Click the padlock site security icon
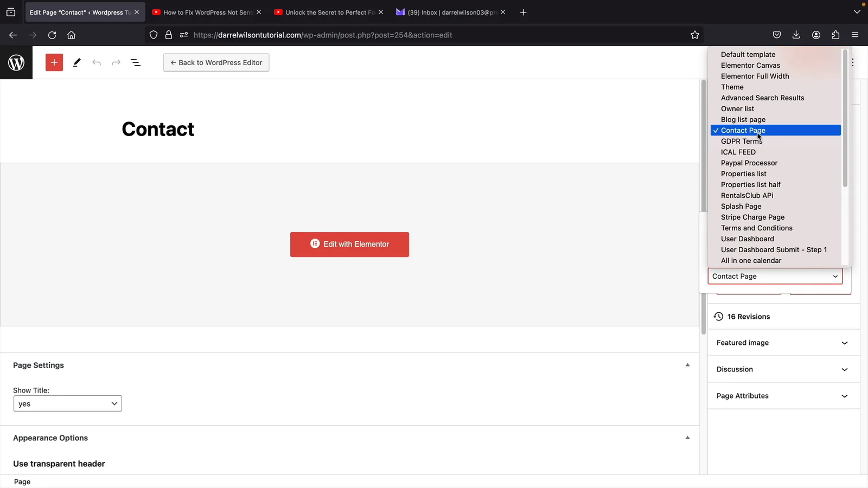Viewport: 868px width, 488px height. coord(169,35)
